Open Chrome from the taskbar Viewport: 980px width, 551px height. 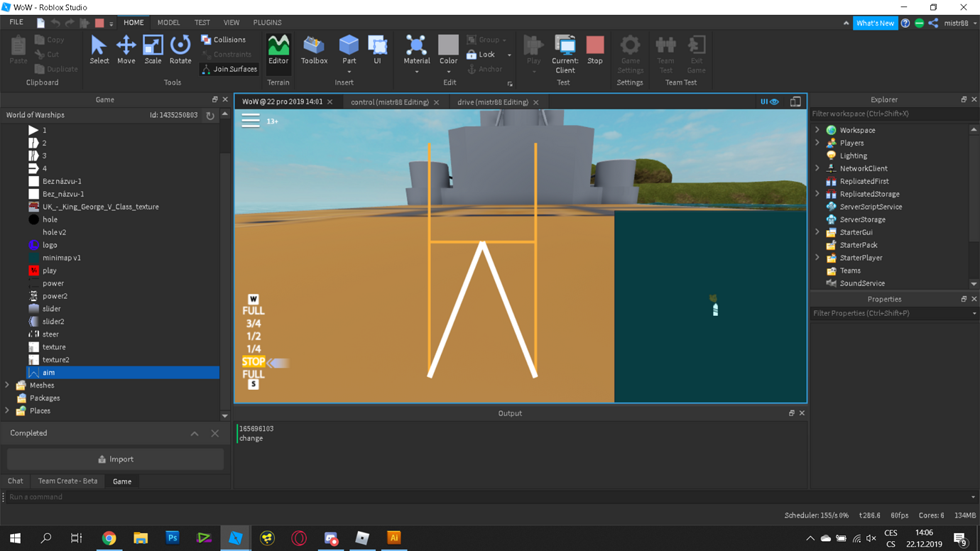pos(109,538)
